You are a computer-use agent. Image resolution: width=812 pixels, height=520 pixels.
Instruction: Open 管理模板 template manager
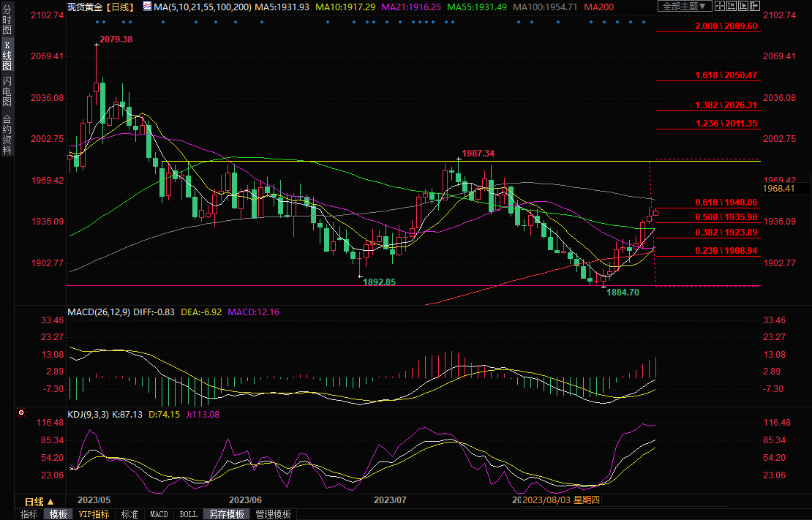click(x=273, y=514)
